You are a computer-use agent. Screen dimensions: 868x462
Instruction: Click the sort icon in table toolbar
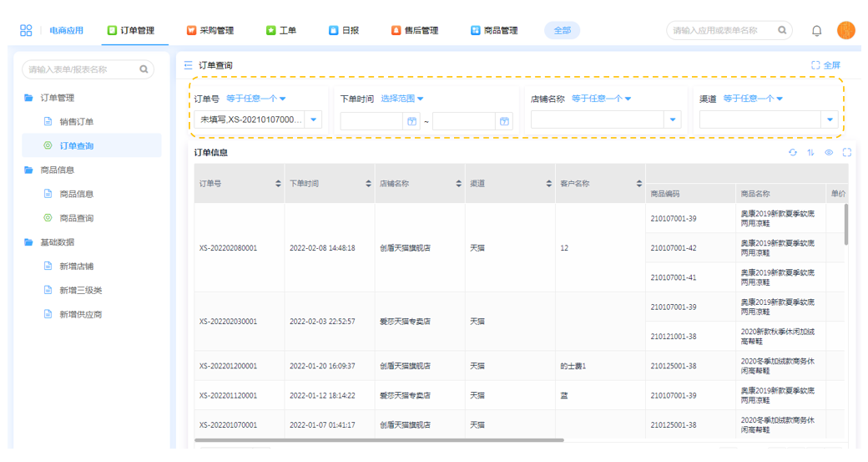pyautogui.click(x=810, y=153)
